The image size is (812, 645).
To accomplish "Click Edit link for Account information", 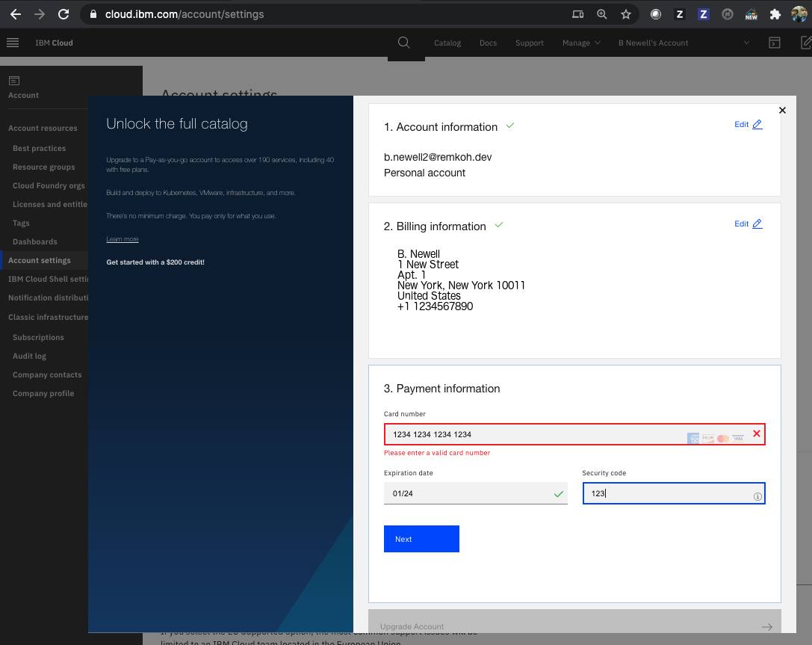I will [x=741, y=124].
